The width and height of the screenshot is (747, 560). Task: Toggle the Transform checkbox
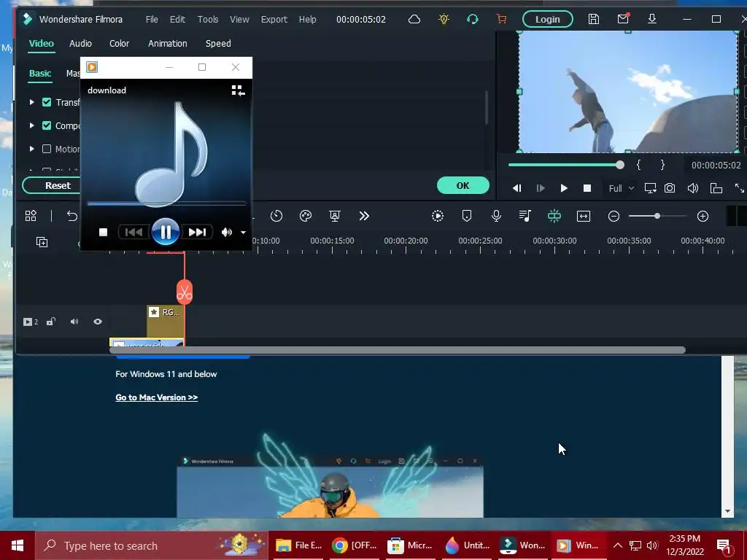47,102
